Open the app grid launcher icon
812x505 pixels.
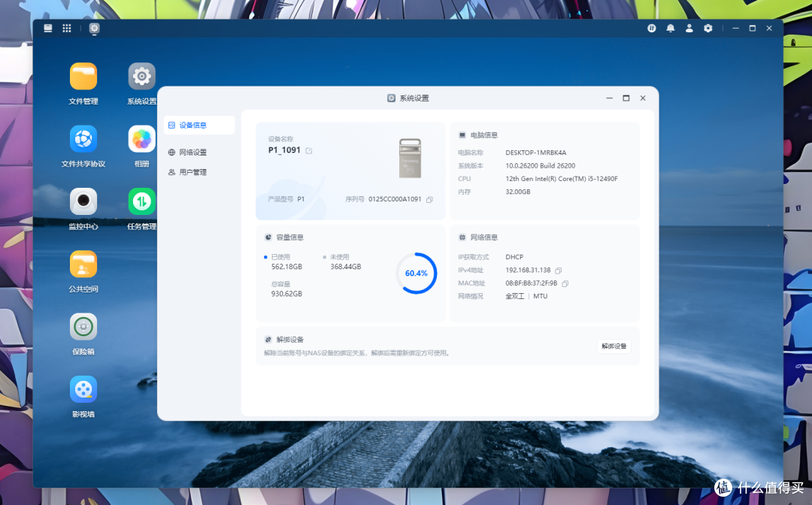[67, 29]
